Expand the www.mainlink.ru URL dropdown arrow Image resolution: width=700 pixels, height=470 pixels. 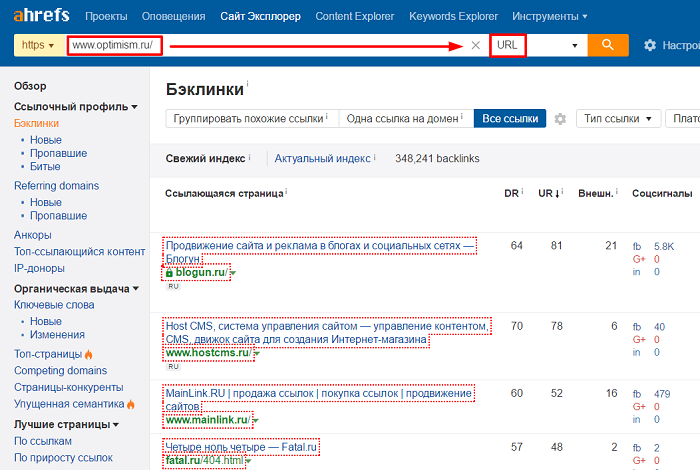256,420
